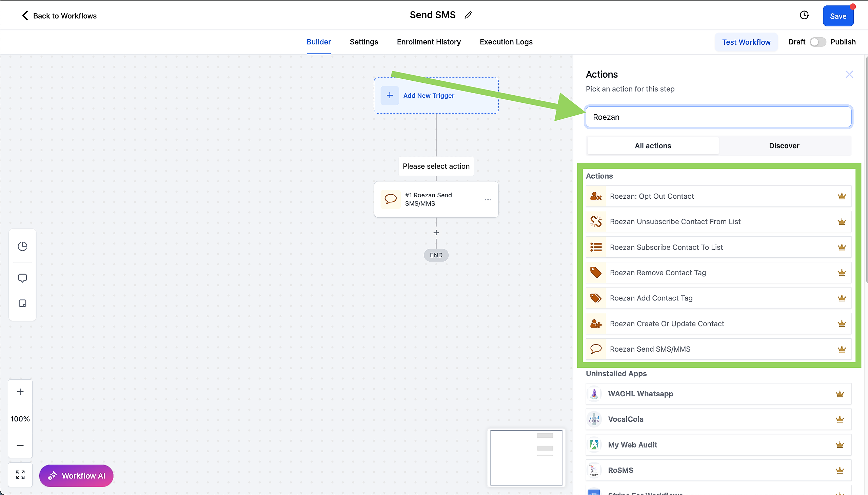Open the Execution Logs tab
The width and height of the screenshot is (868, 495).
tap(506, 42)
